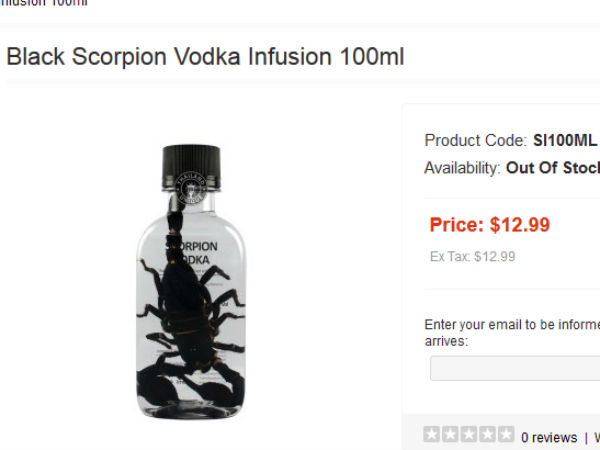Click the first rating star
Screen dimensions: 600x450
(432, 436)
